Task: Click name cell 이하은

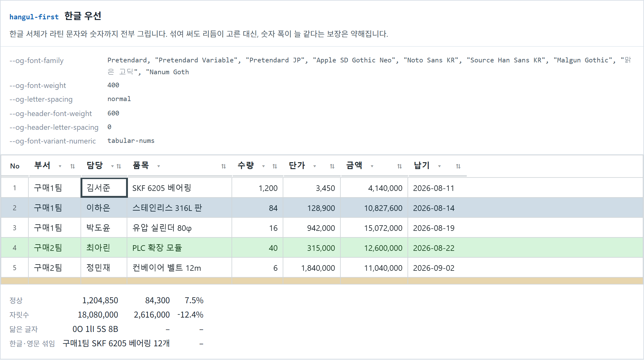Action: point(104,208)
